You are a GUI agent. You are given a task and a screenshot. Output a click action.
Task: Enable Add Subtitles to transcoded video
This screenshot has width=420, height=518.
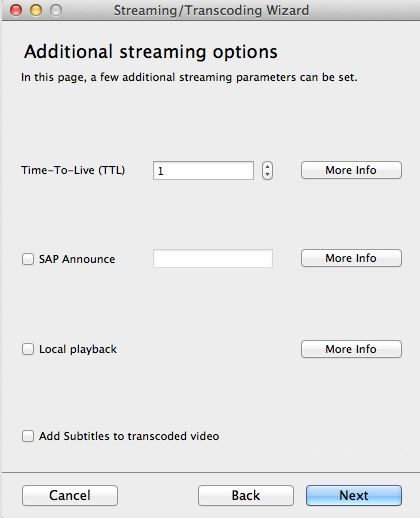[28, 436]
